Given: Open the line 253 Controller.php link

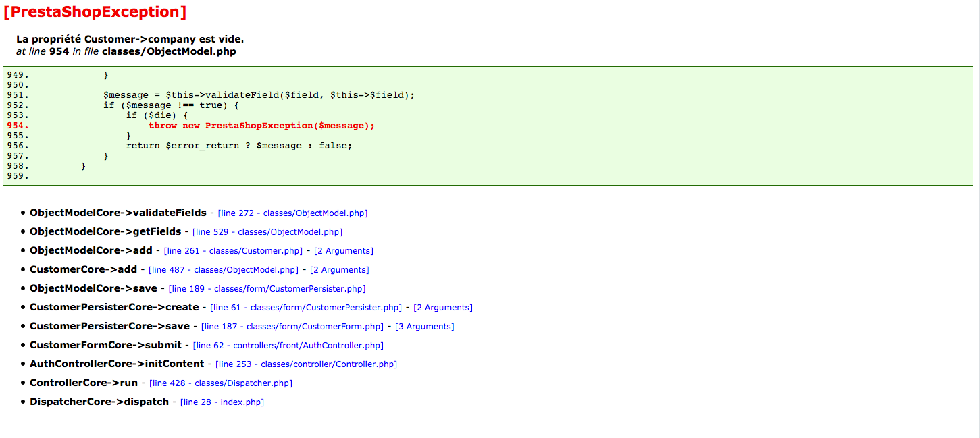Looking at the screenshot, I should click(x=306, y=364).
